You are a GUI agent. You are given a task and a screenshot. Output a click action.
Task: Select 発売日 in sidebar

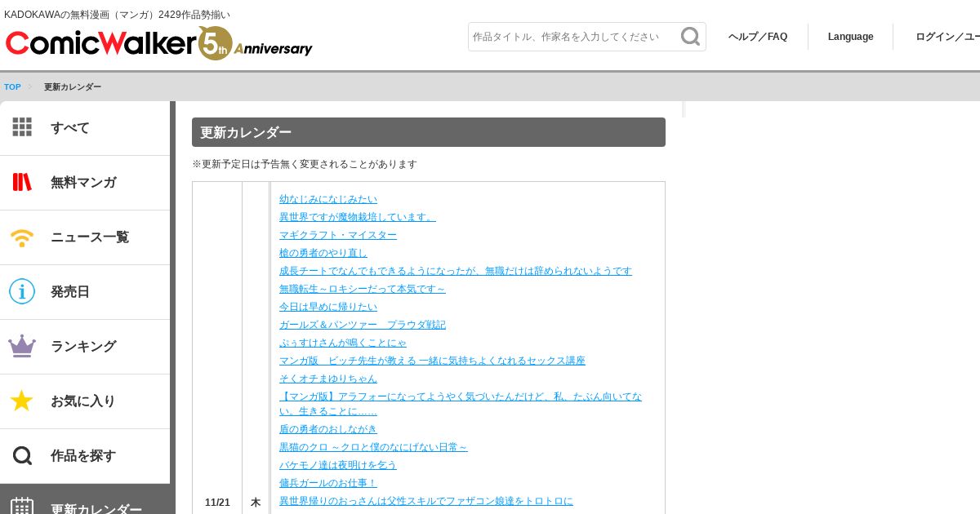click(85, 292)
